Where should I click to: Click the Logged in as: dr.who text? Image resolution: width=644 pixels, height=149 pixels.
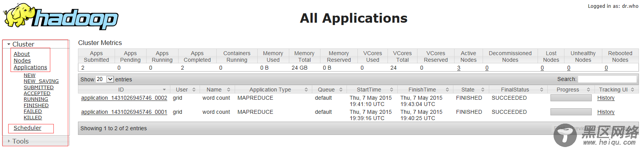tap(613, 6)
